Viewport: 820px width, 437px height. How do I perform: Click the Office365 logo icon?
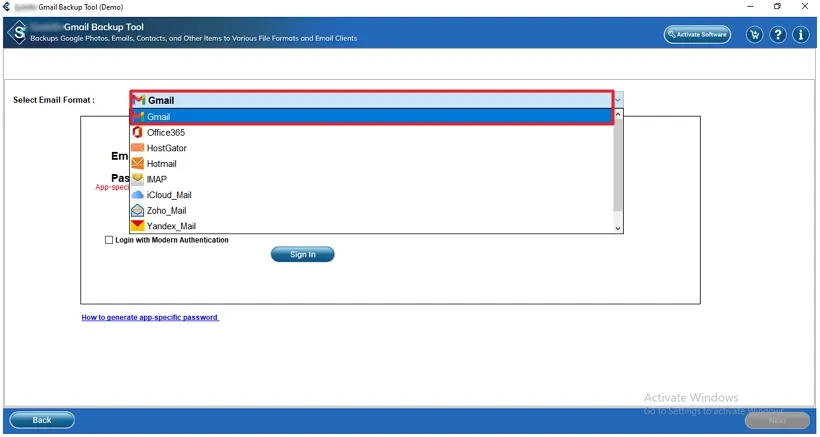pos(138,132)
